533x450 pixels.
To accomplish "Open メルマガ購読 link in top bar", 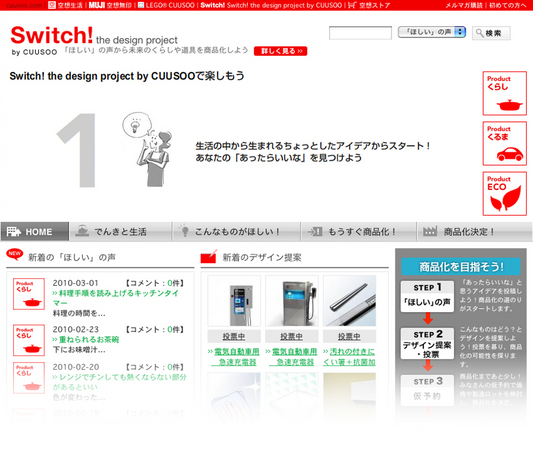I will coord(464,5).
